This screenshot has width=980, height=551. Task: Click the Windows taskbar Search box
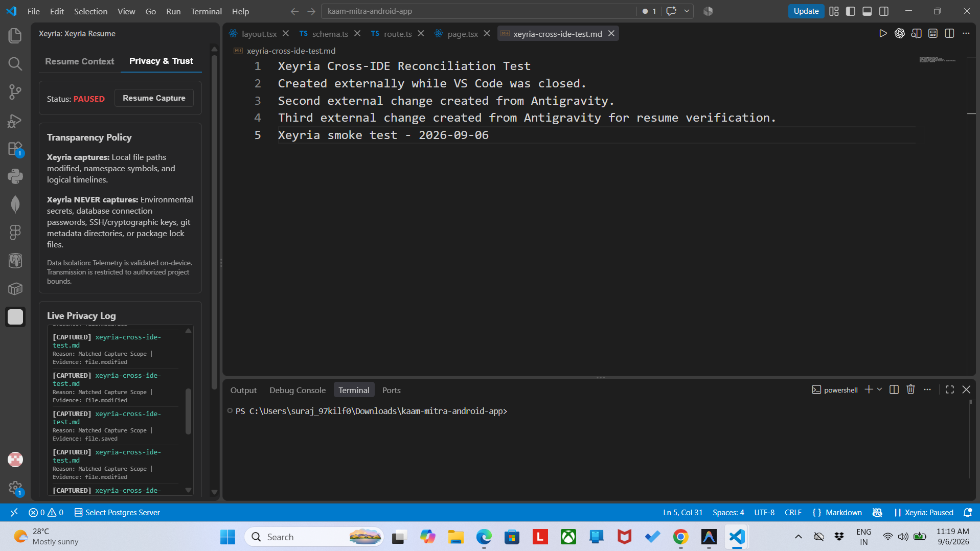314,537
